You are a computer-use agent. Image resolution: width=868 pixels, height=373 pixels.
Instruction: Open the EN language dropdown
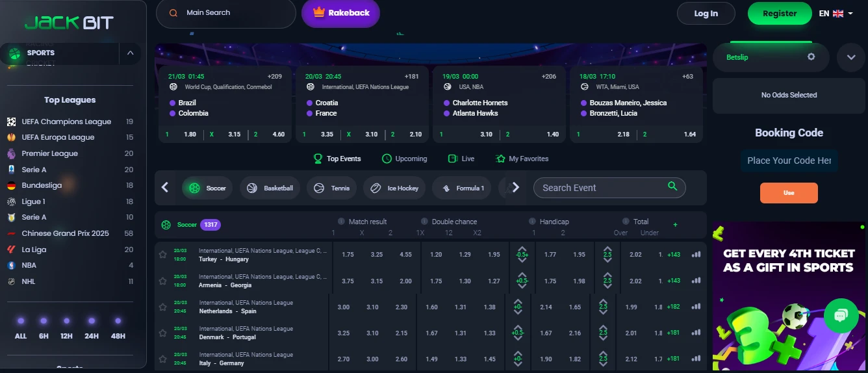[x=836, y=13]
